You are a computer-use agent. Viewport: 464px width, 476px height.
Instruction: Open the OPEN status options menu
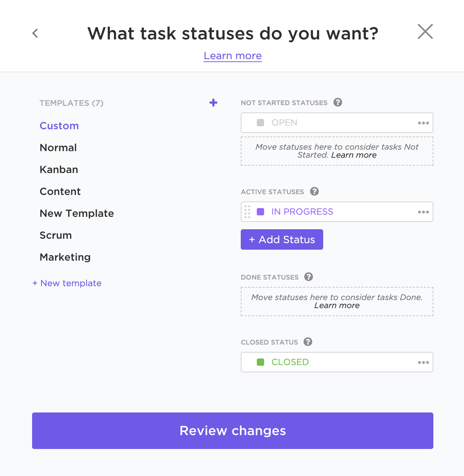[x=423, y=123]
